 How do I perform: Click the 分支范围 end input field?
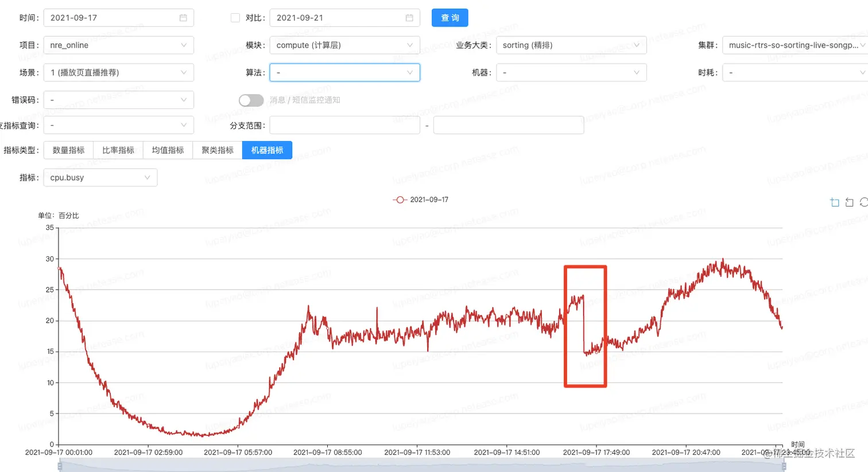click(x=509, y=125)
